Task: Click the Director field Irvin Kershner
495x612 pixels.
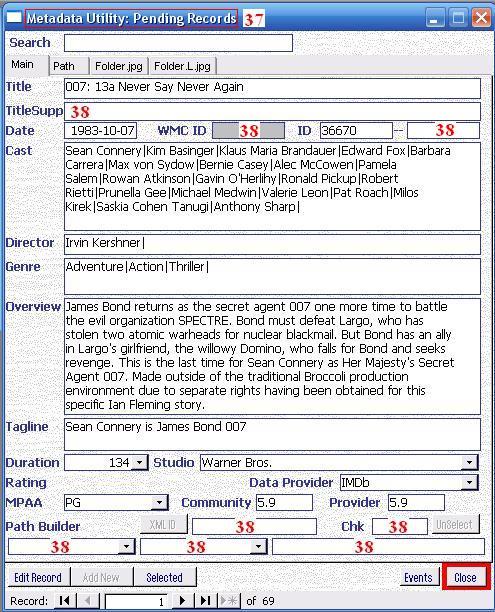Action: (x=272, y=244)
